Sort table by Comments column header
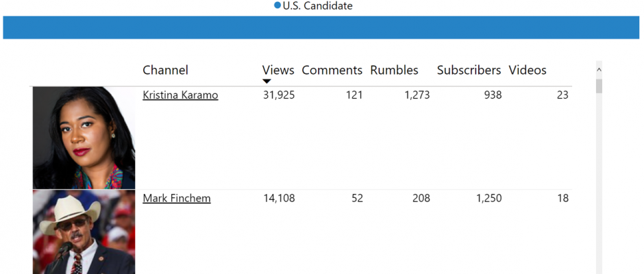Image resolution: width=644 pixels, height=274 pixels. click(332, 71)
